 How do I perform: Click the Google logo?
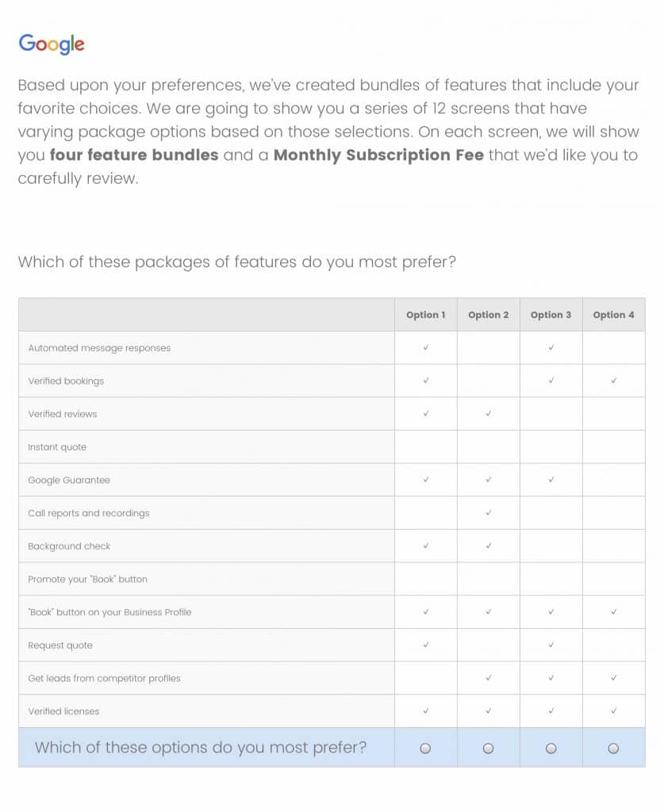tap(52, 44)
